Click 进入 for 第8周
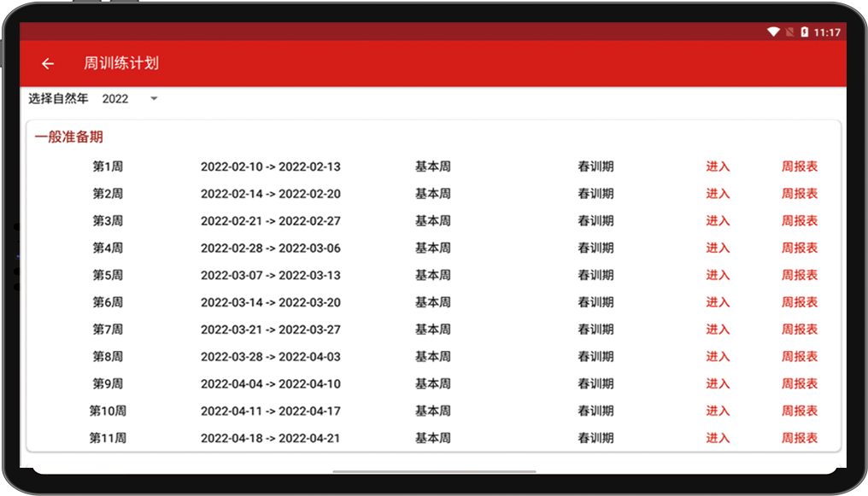The width and height of the screenshot is (868, 496). [718, 356]
